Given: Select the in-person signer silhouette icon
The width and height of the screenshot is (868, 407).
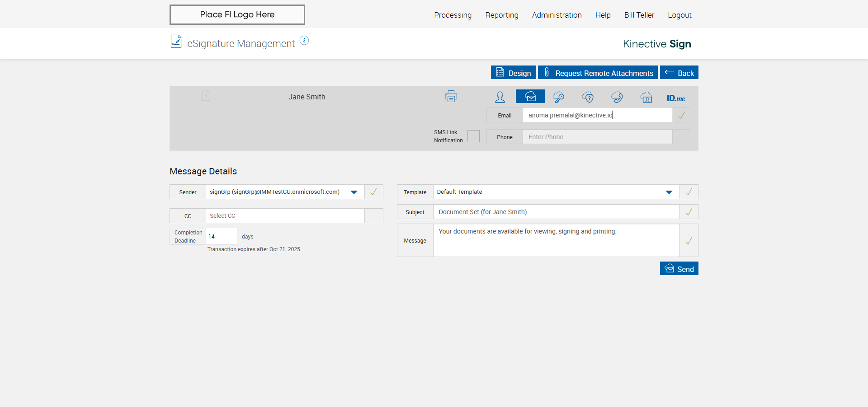Looking at the screenshot, I should click(x=500, y=97).
